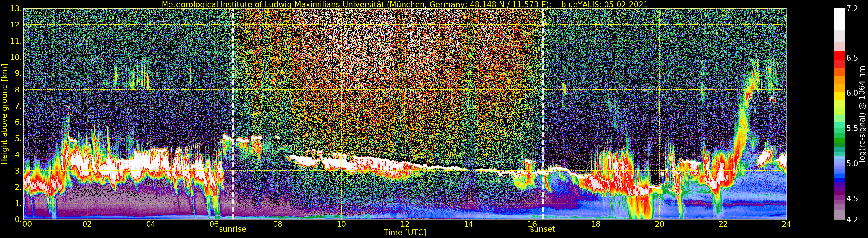Image resolution: width=868 pixels, height=238 pixels.
Task: Click the time axis tick label 06
Action: (214, 224)
